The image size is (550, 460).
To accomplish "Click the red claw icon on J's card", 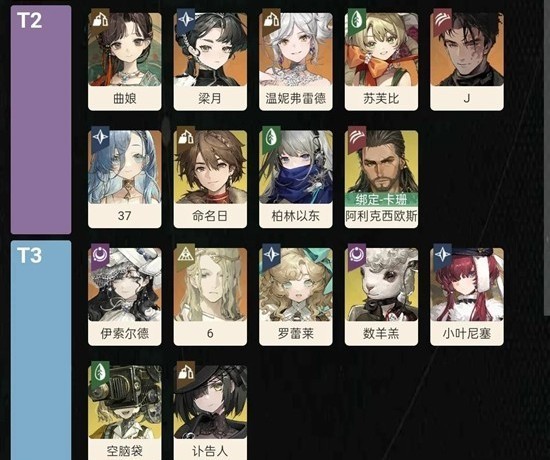I will (442, 20).
